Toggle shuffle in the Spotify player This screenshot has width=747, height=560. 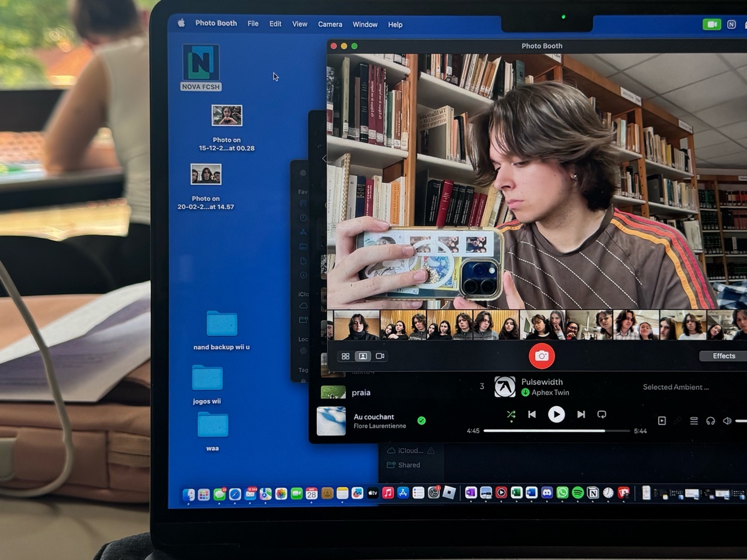click(x=511, y=414)
